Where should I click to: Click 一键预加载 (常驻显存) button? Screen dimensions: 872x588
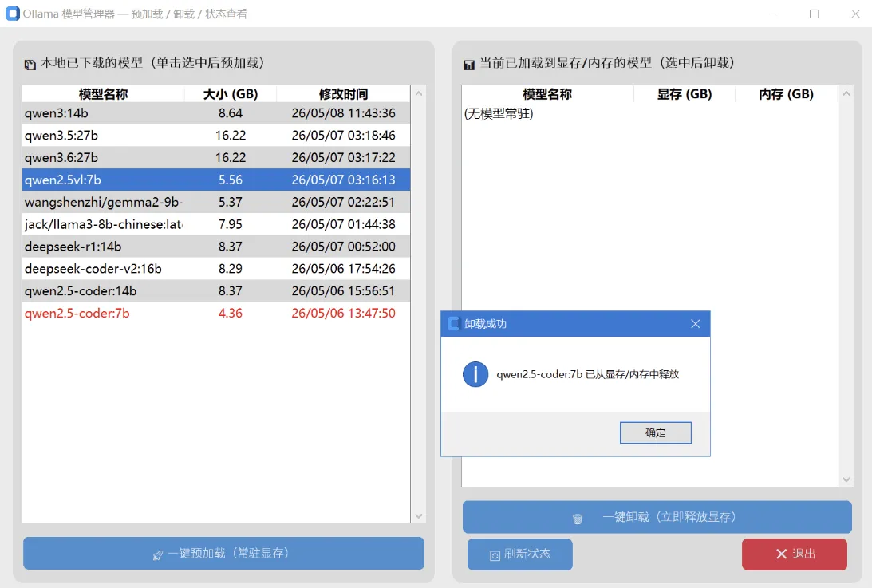pos(223,553)
